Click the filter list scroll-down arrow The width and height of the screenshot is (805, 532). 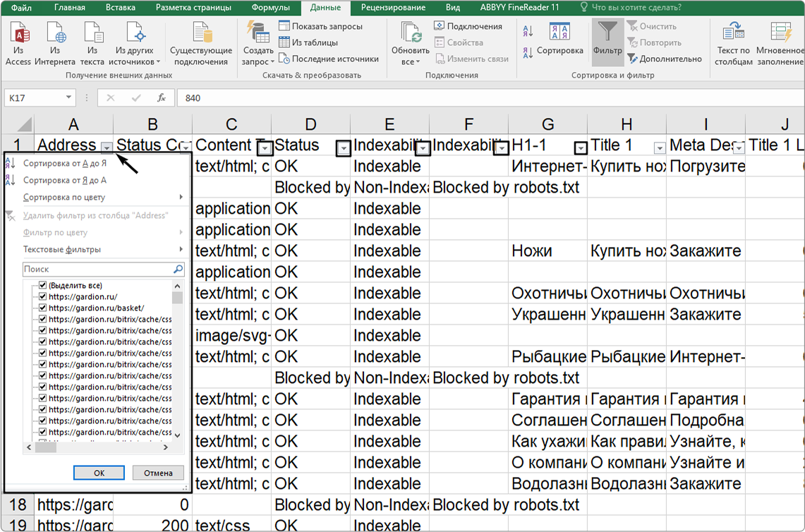178,435
